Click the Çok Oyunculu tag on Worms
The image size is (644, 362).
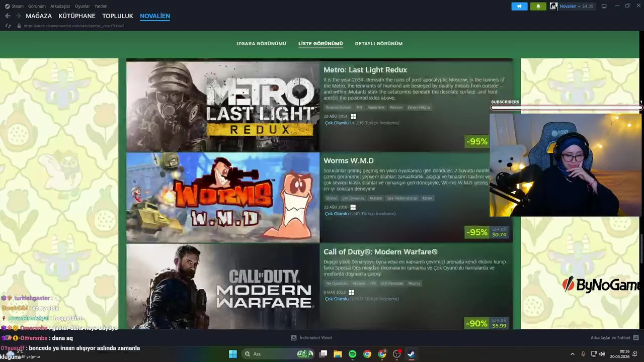(x=353, y=198)
